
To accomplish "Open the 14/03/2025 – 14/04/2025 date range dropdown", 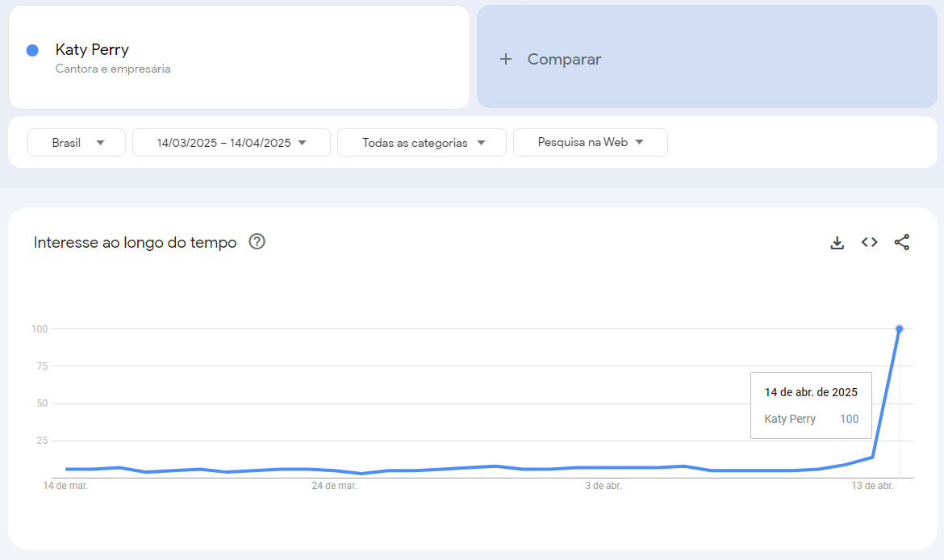I will point(232,143).
